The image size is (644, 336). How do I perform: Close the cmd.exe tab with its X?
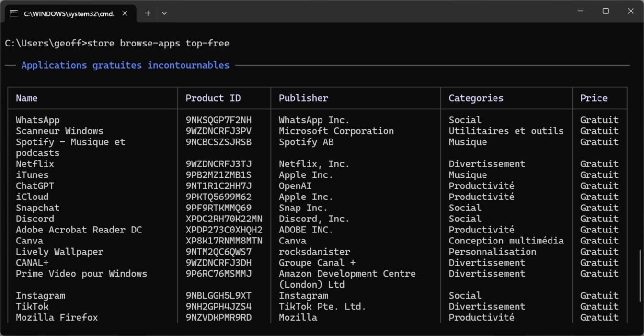[124, 13]
